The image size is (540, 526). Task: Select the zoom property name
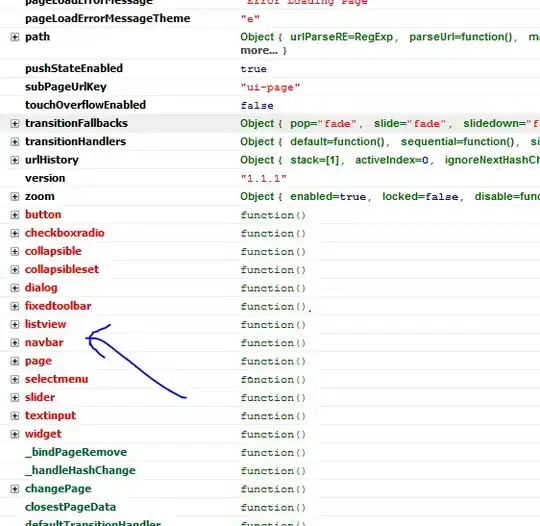(x=40, y=196)
